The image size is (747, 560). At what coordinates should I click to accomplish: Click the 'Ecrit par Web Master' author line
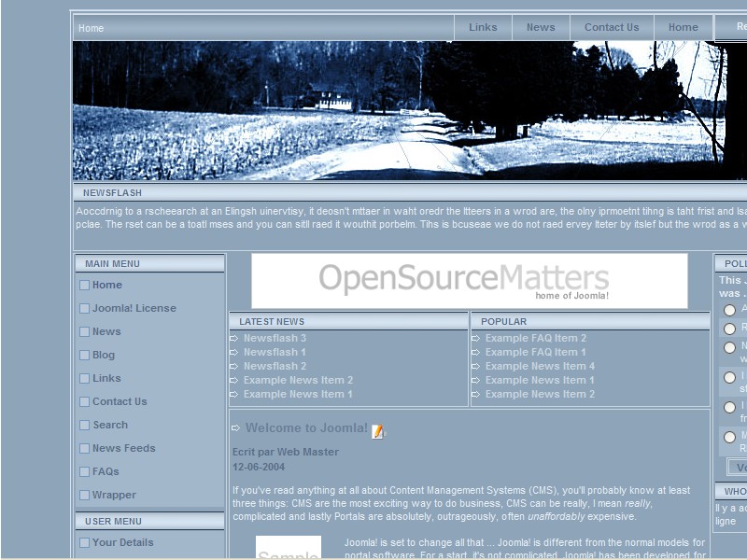286,452
